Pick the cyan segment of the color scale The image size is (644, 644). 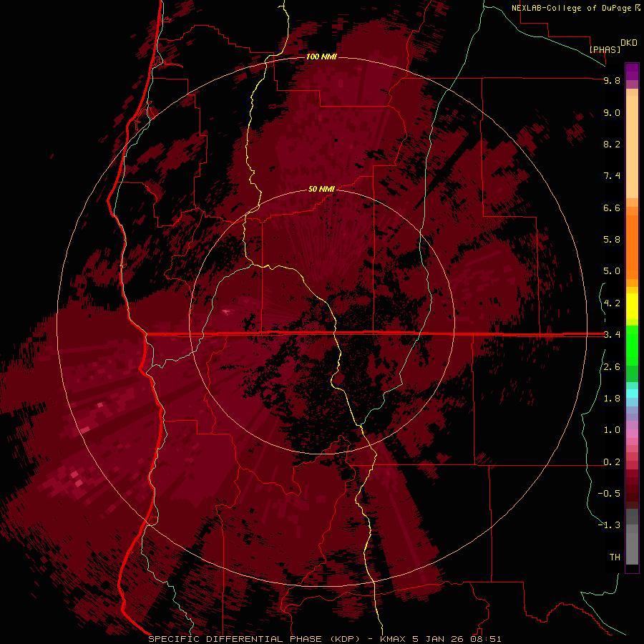click(632, 394)
